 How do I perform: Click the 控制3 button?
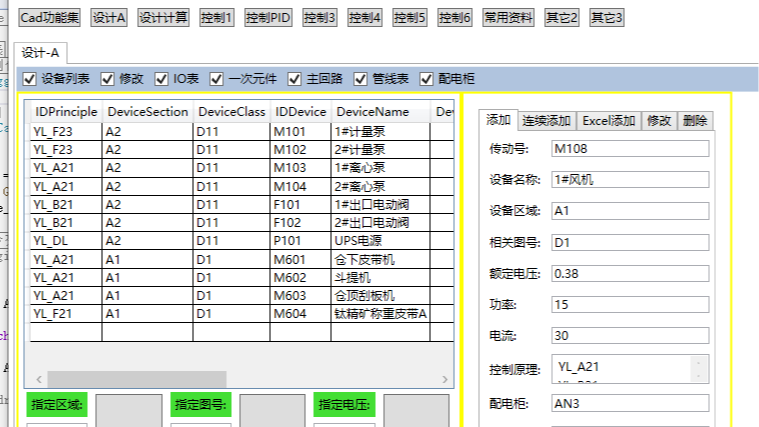319,18
